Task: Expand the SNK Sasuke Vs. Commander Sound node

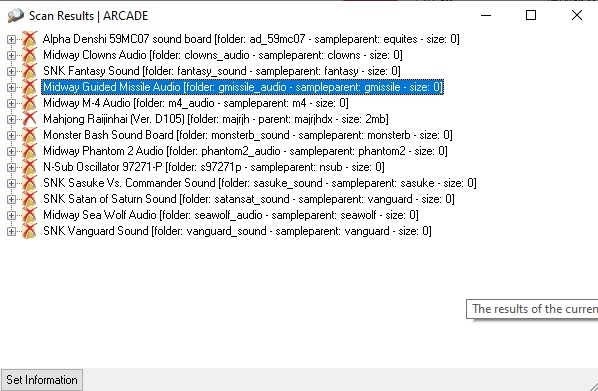Action: 11,183
